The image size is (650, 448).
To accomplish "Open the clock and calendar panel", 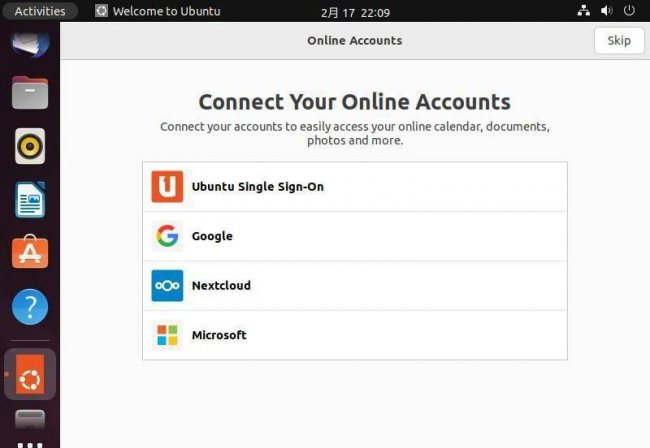I will [355, 12].
